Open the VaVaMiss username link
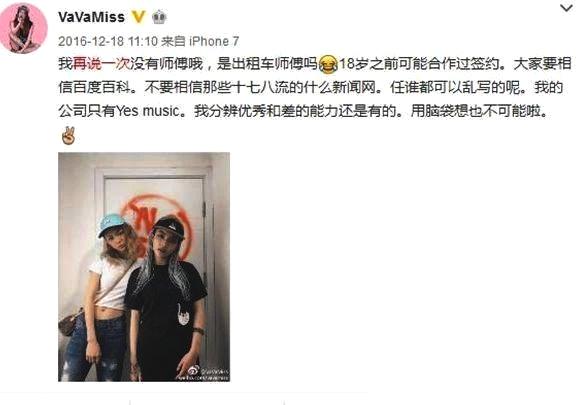 tap(91, 17)
